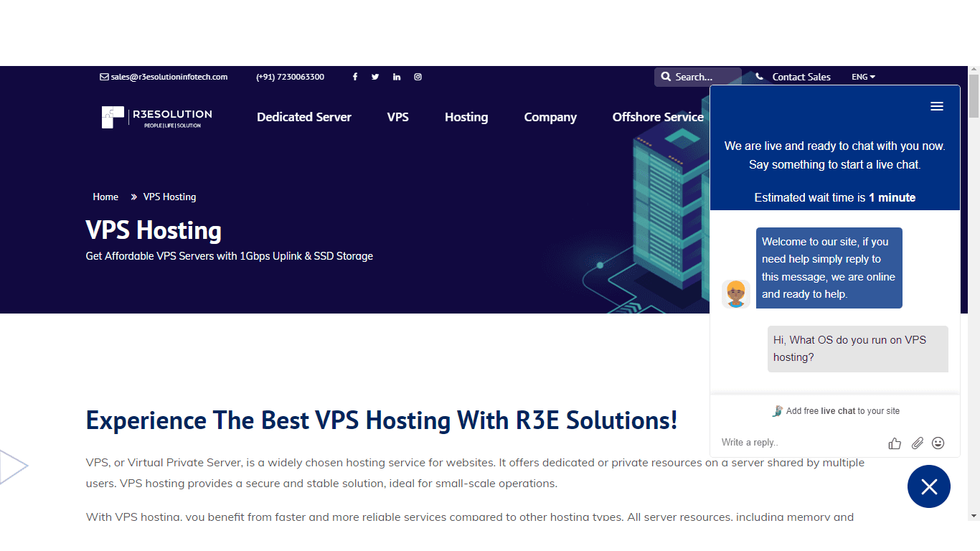The height and width of the screenshot is (551, 980).
Task: Click the VPS Hosting breadcrumb item
Action: tap(169, 197)
